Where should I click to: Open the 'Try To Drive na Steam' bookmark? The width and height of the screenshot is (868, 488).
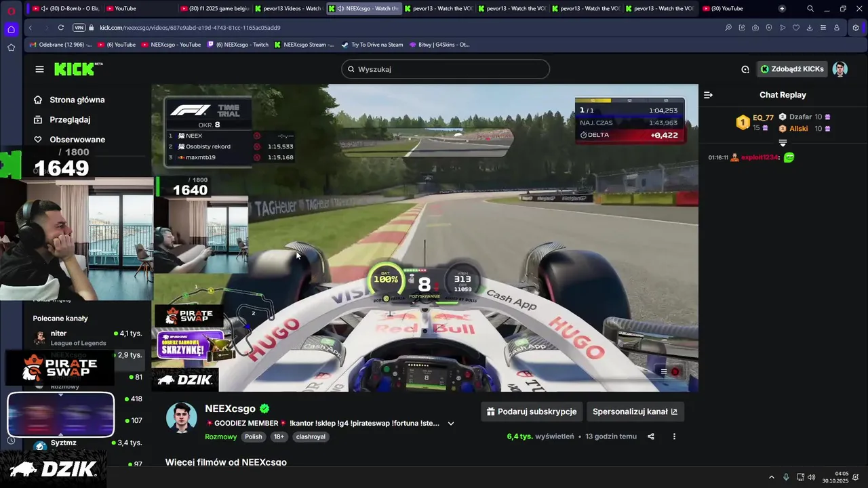click(x=372, y=45)
